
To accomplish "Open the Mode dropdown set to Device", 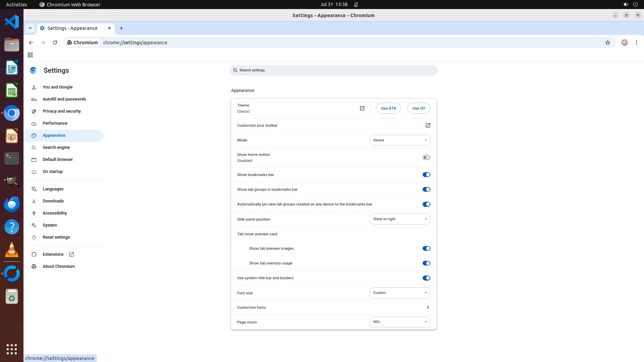I will point(399,140).
